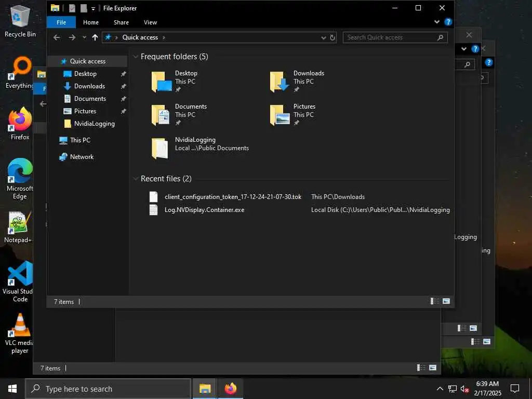Open the File ribbon tab
Image resolution: width=532 pixels, height=399 pixels.
click(61, 22)
